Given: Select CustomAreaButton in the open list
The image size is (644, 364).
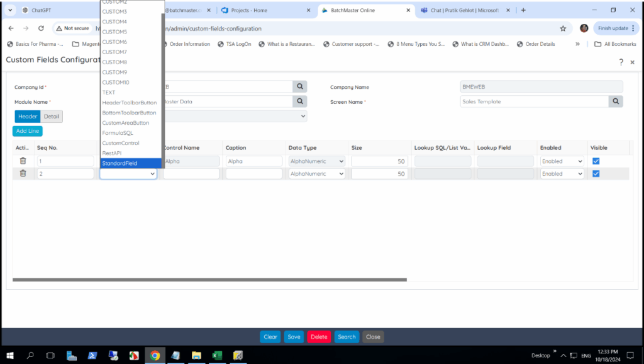Looking at the screenshot, I should point(126,123).
